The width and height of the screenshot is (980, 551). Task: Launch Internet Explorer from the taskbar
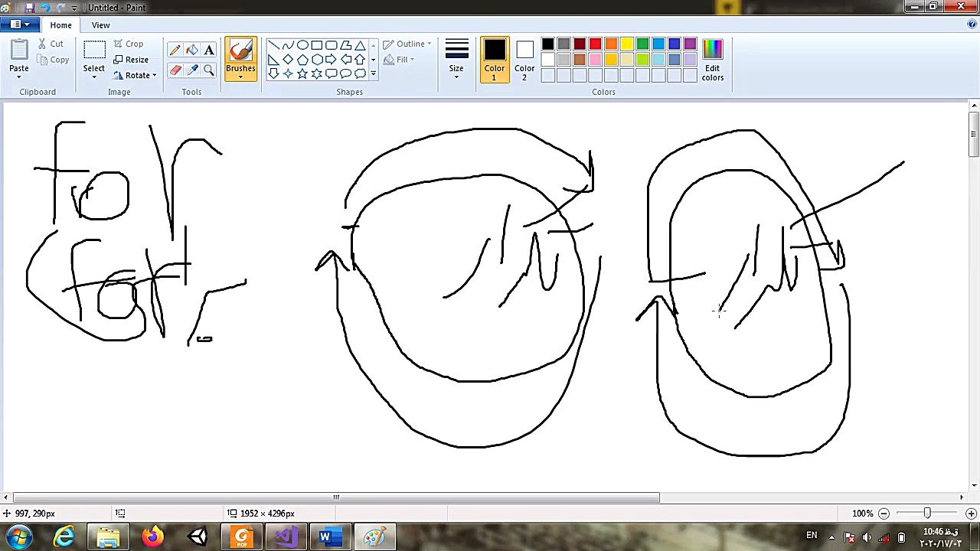point(64,536)
